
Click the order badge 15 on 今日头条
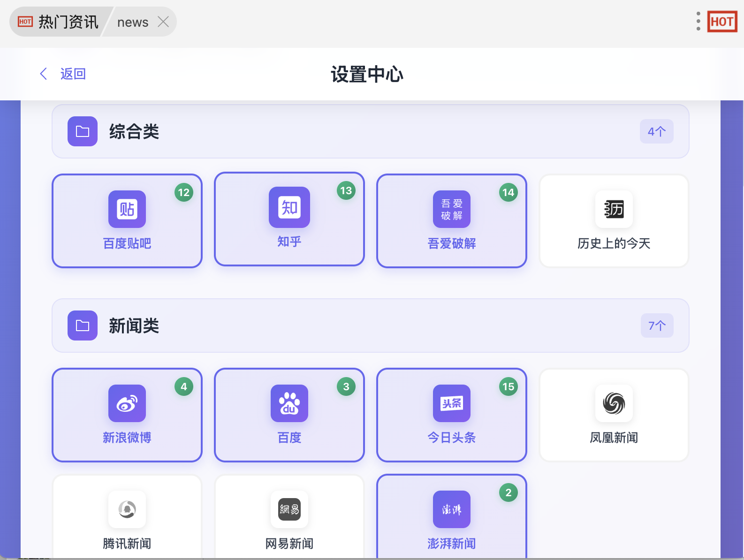coord(509,386)
